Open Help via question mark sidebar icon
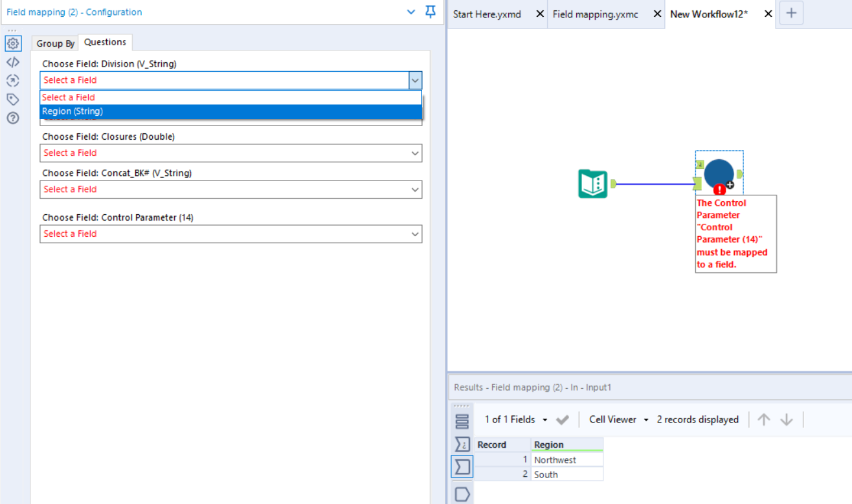The image size is (852, 504). [13, 117]
